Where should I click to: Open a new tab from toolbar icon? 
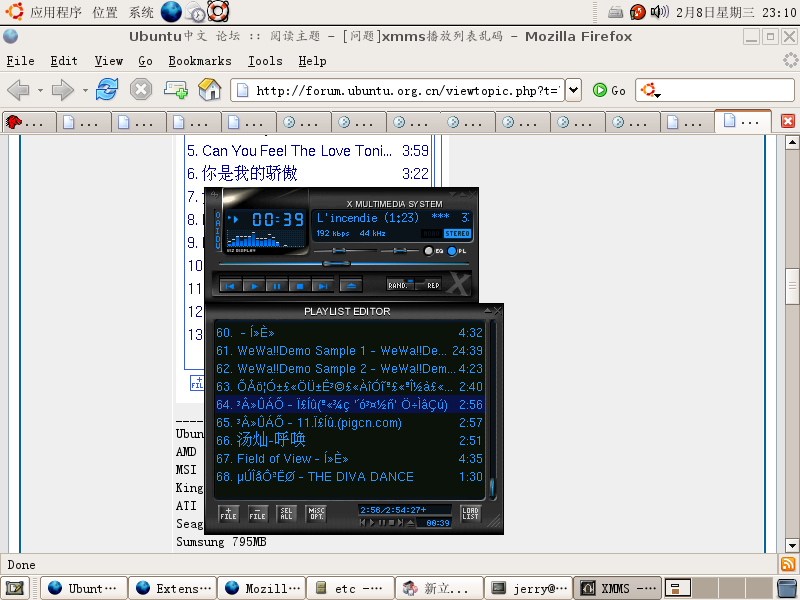[176, 90]
